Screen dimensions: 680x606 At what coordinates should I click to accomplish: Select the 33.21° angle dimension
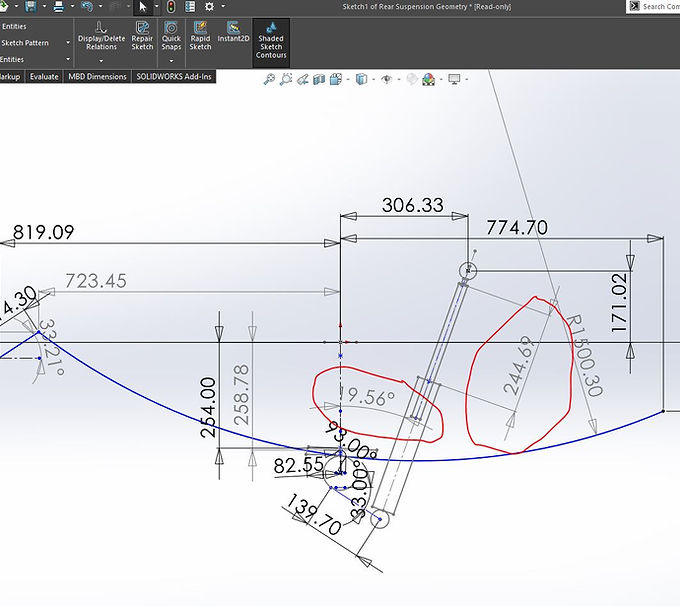point(52,347)
